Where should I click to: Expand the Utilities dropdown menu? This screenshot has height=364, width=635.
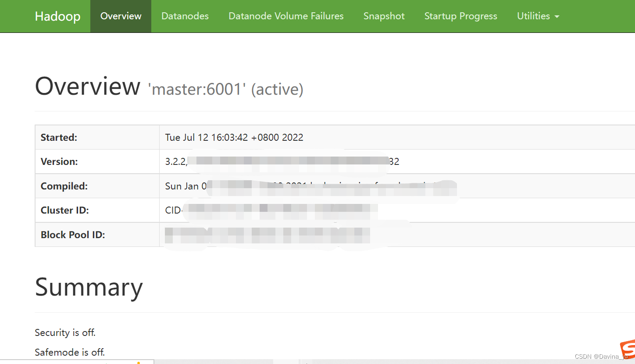click(x=538, y=16)
